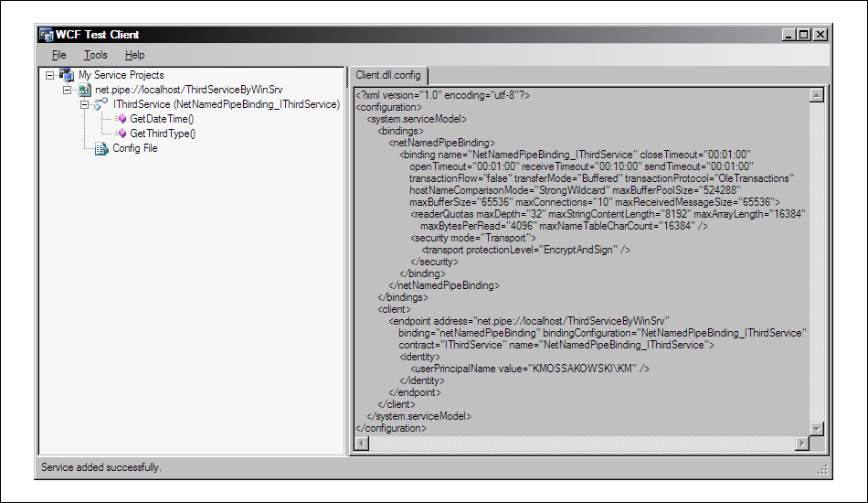Click the IThirdService contract interface icon
The image size is (868, 503).
101,104
